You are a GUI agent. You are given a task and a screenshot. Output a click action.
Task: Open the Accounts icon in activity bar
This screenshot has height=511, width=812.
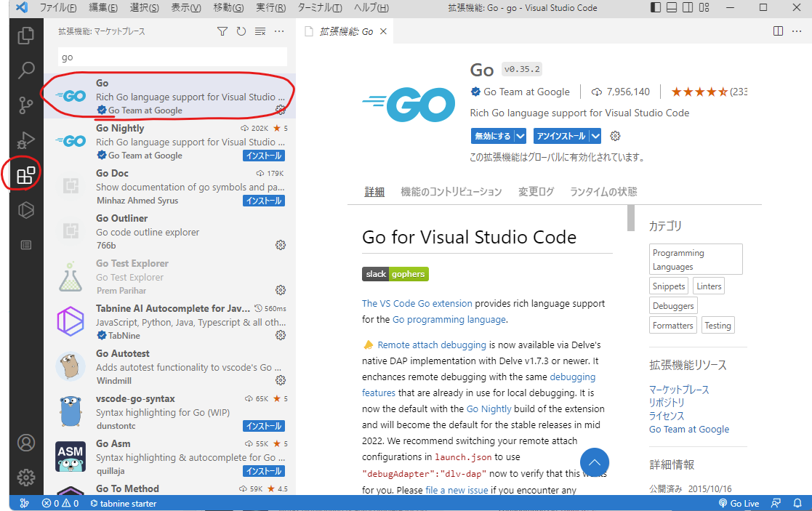click(26, 443)
